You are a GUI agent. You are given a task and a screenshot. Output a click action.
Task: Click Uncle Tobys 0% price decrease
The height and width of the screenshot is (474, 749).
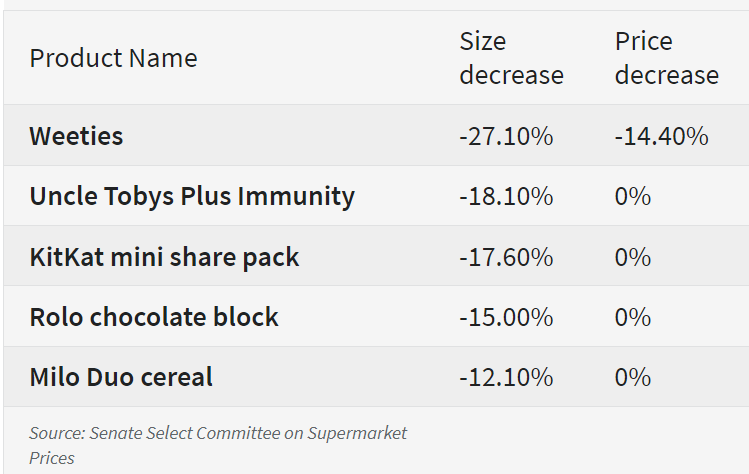pyautogui.click(x=633, y=196)
